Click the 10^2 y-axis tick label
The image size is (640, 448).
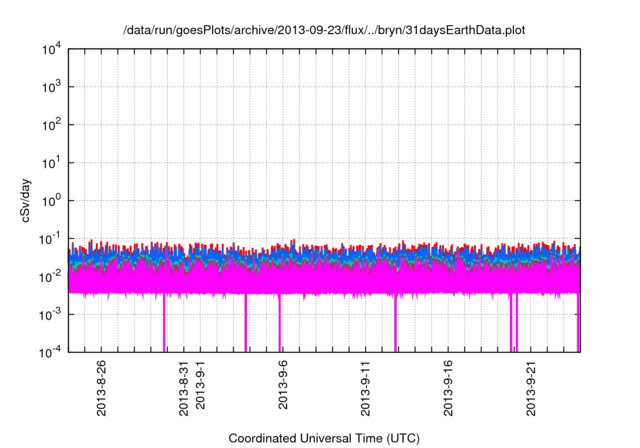51,125
